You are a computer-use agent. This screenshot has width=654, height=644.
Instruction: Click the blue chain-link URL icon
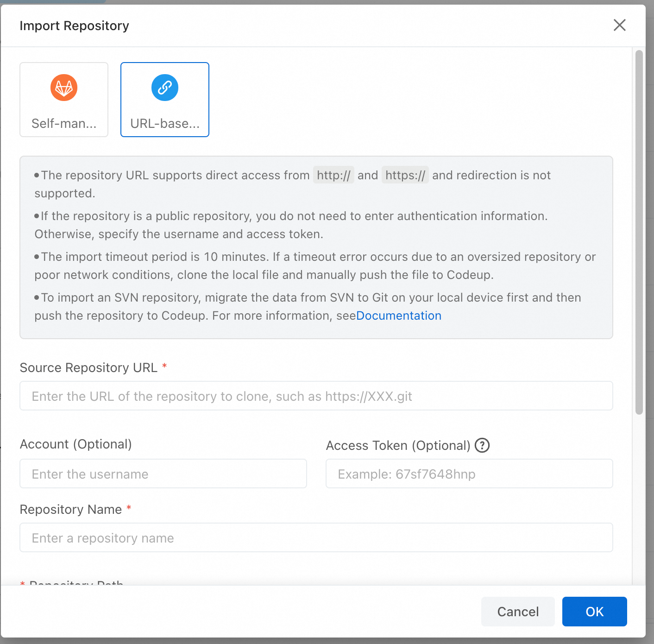click(165, 88)
